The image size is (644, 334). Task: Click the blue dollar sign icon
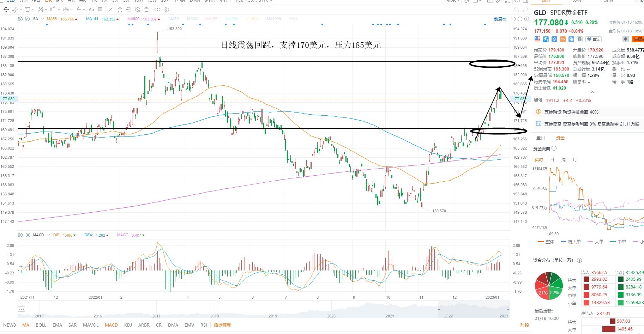click(554, 39)
